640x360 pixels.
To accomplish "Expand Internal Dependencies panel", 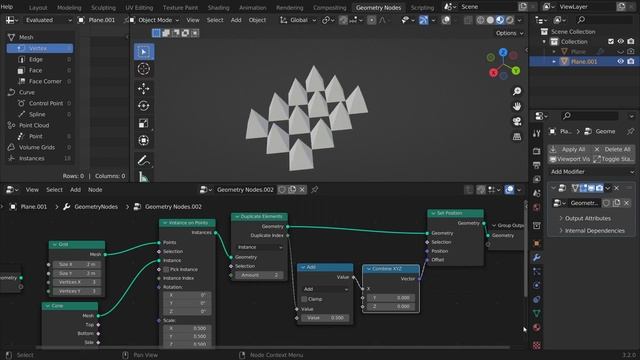I will click(591, 231).
